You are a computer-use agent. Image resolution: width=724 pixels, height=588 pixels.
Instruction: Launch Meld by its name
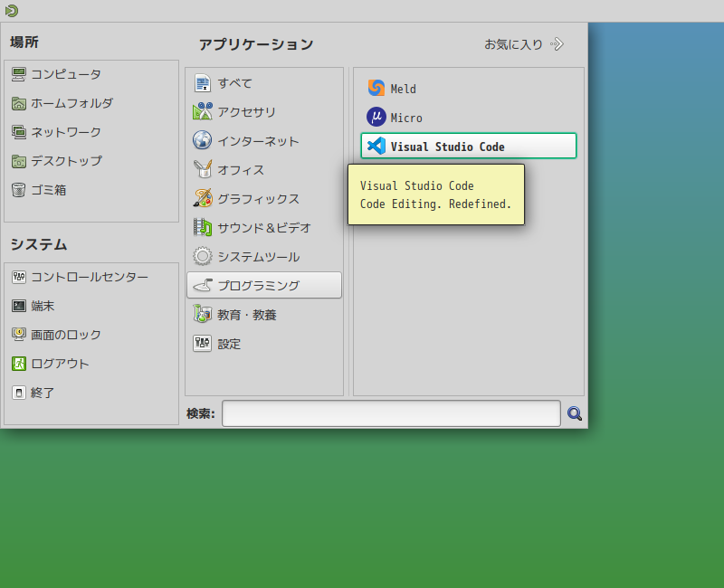pyautogui.click(x=403, y=89)
